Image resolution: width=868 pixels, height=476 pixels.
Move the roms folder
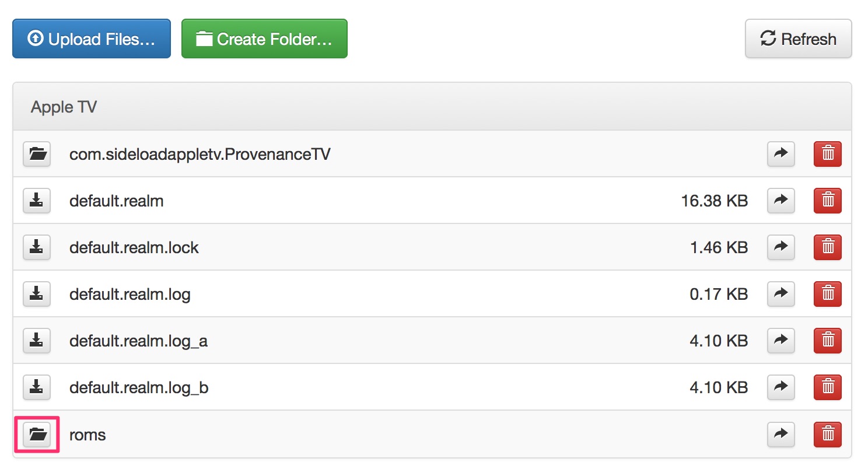click(780, 434)
